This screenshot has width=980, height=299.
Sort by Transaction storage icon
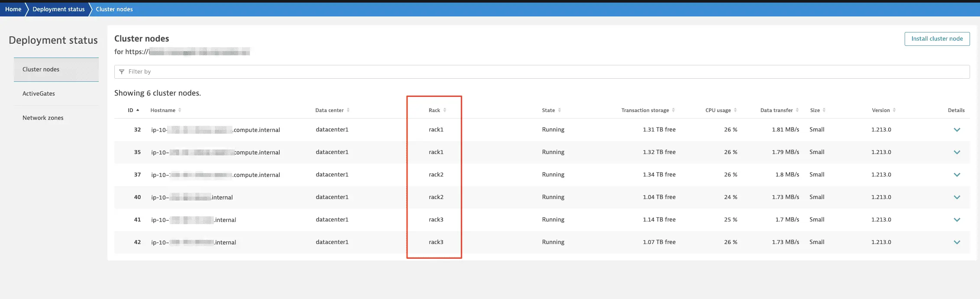[x=673, y=110]
